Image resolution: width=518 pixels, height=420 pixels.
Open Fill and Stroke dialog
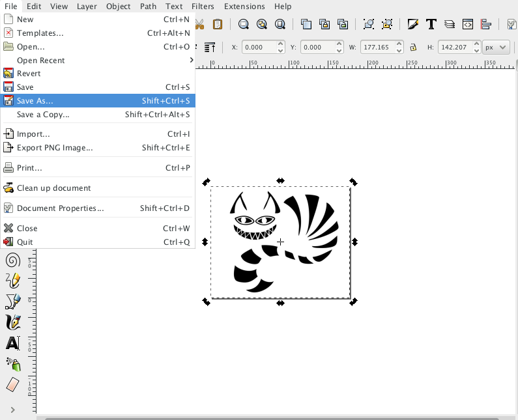tap(413, 24)
